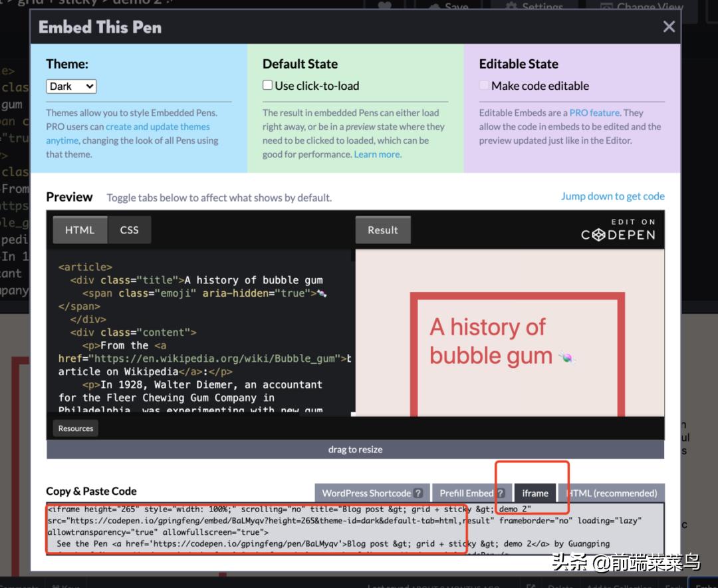Click the drag to resize bar
Viewport: 718px width, 588px height.
pos(355,450)
